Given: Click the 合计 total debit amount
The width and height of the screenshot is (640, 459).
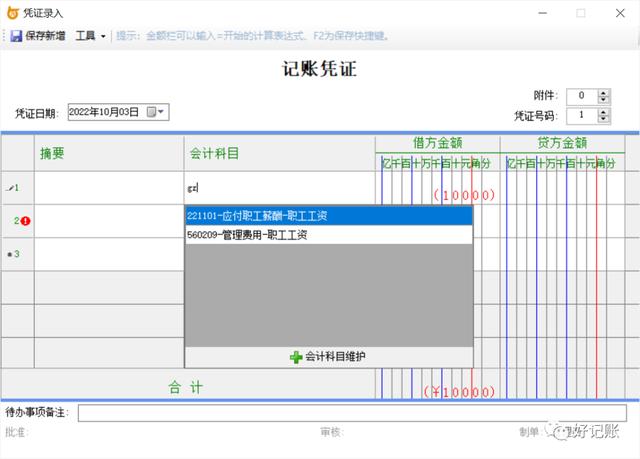Looking at the screenshot, I should [x=459, y=392].
